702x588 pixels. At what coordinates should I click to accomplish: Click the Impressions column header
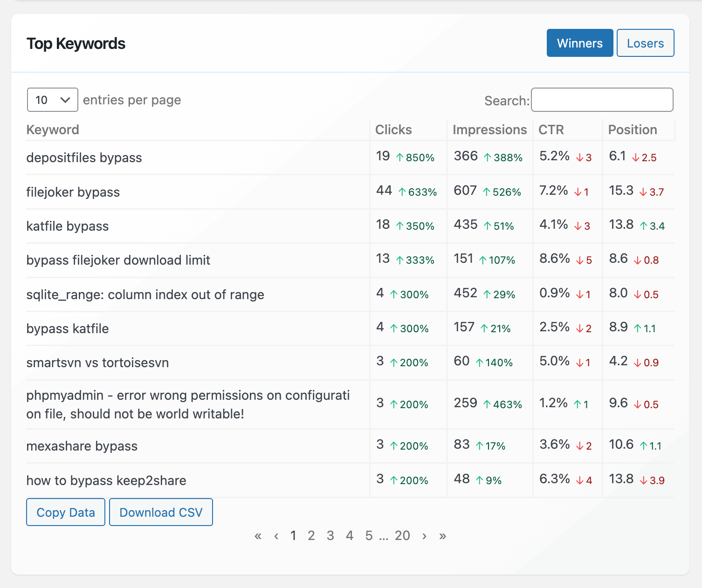point(489,130)
